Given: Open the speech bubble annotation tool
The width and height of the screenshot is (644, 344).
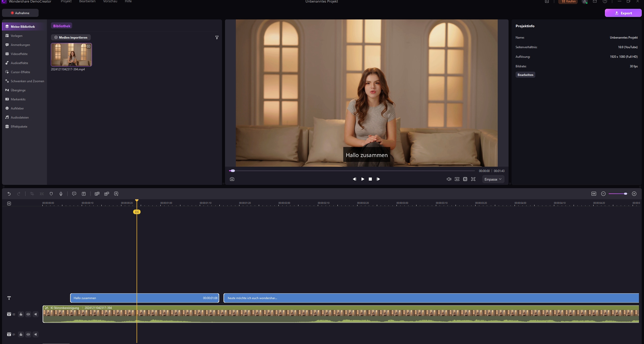Looking at the screenshot, I should tap(74, 194).
